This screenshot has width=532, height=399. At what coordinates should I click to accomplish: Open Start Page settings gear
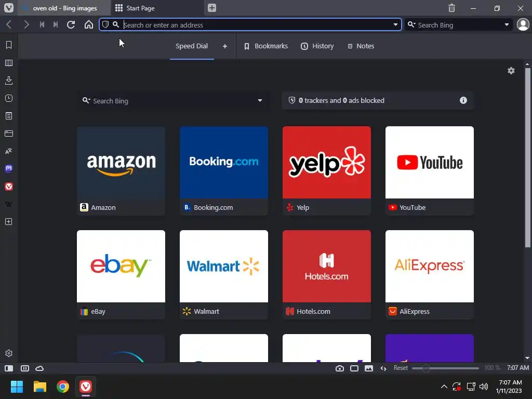(x=511, y=71)
